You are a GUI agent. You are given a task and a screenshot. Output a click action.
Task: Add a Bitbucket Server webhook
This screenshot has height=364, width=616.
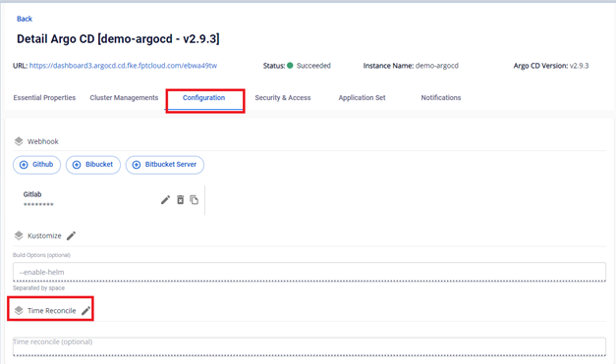165,165
